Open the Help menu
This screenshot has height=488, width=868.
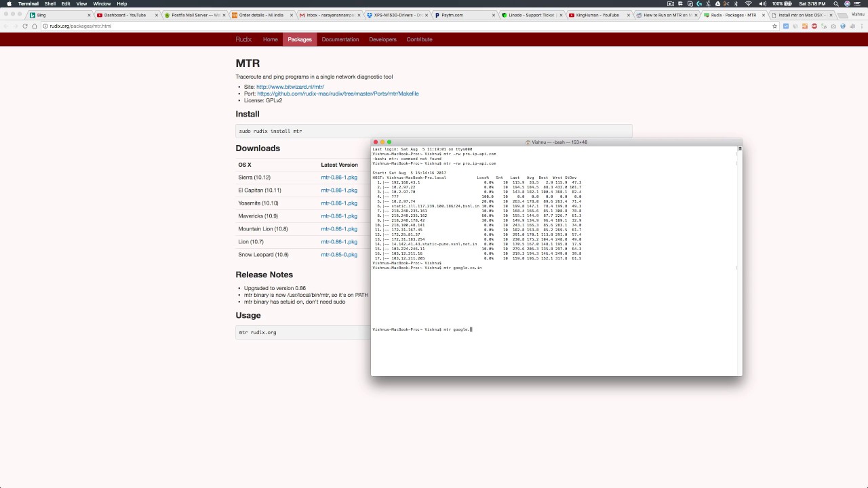tap(122, 3)
